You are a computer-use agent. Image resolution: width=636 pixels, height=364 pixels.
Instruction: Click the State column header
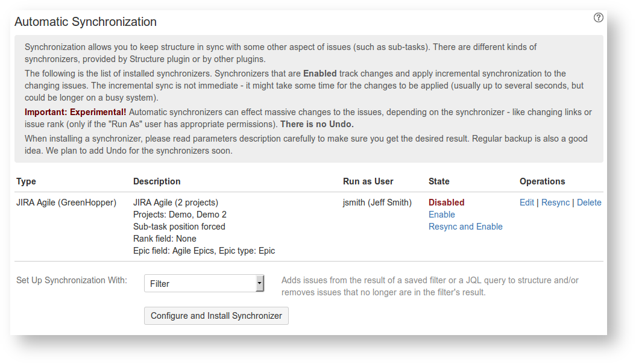point(438,181)
